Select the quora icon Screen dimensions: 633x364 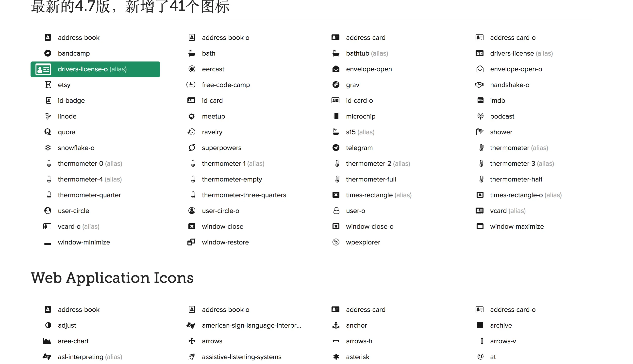pyautogui.click(x=48, y=132)
